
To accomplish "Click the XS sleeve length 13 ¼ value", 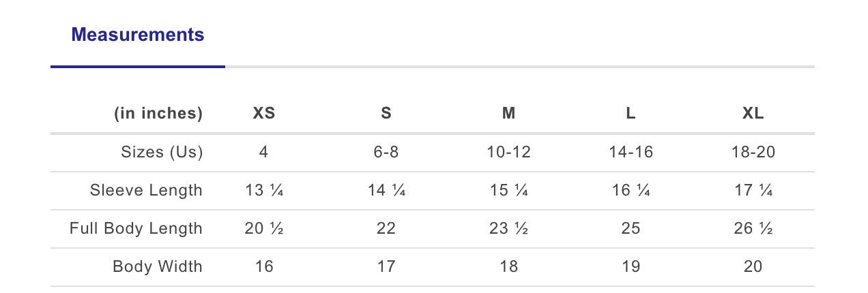I will pyautogui.click(x=264, y=190).
